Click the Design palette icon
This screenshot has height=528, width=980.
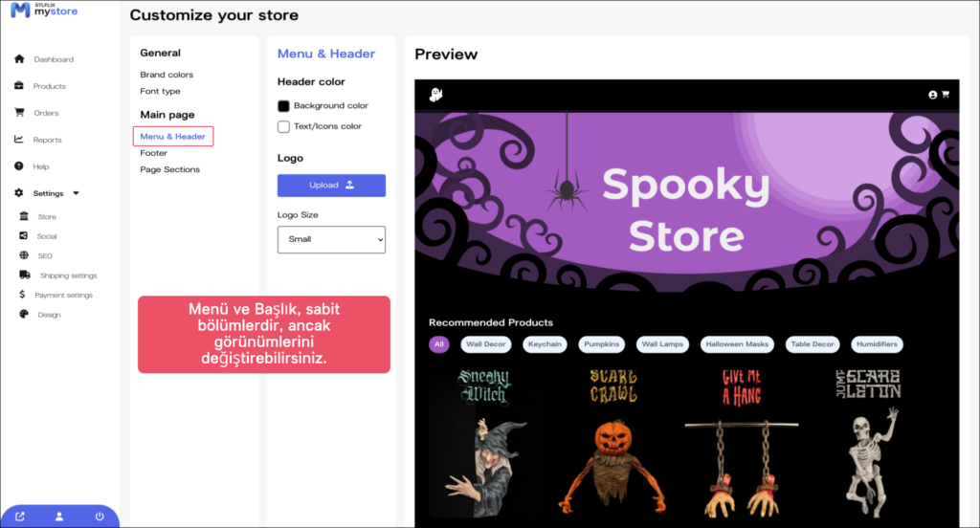pos(24,315)
